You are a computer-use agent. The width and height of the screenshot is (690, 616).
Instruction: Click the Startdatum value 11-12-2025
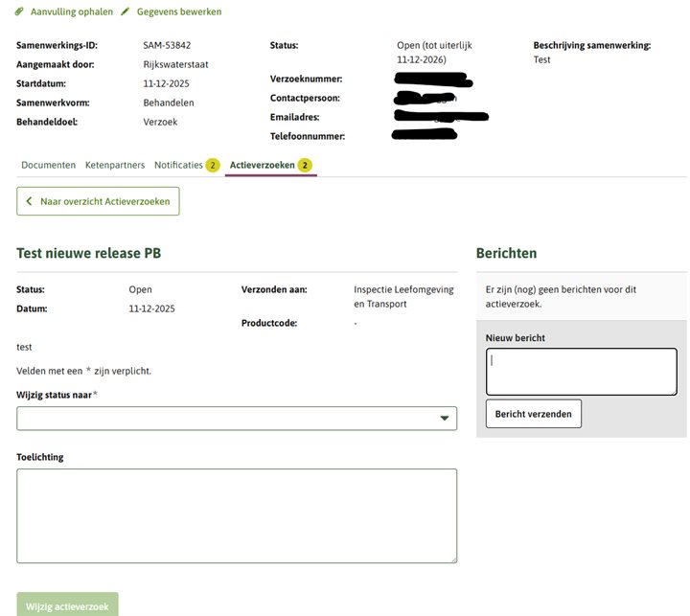pos(166,83)
